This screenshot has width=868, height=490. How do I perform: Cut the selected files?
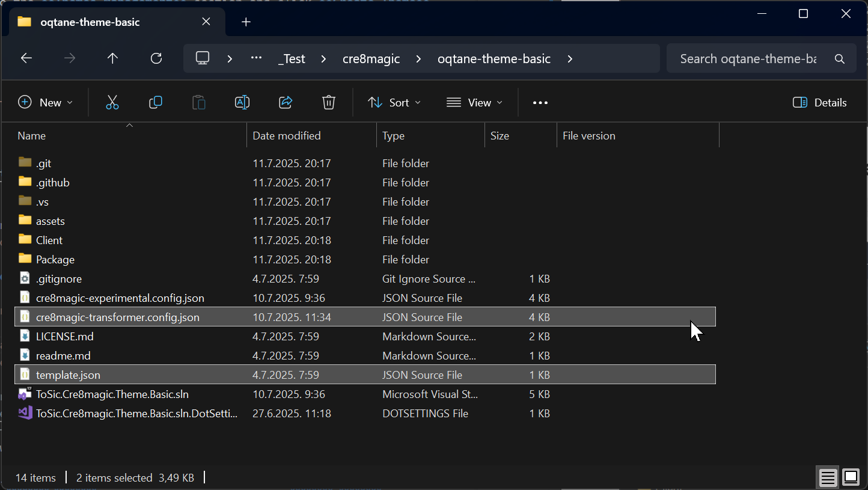112,102
